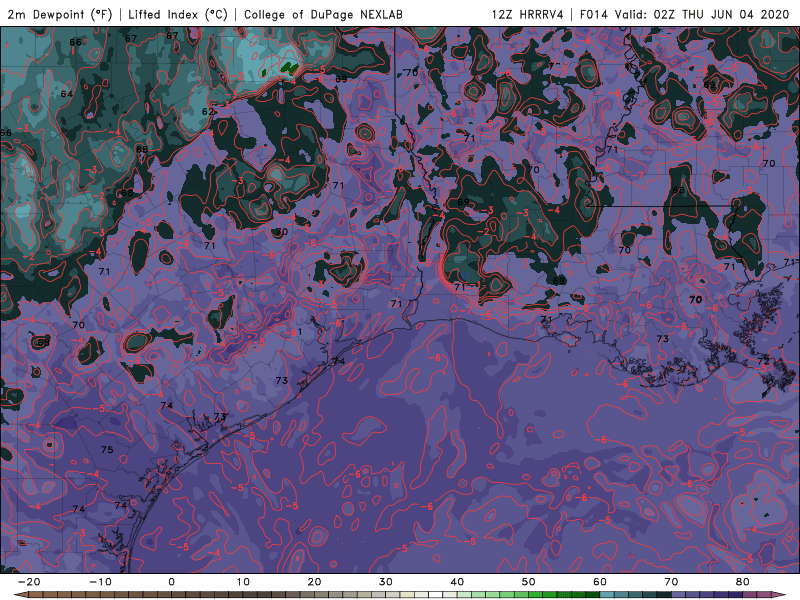Click the "2m Dewpoint (°F)" title text
Screen dimensions: 800x600
pos(60,14)
